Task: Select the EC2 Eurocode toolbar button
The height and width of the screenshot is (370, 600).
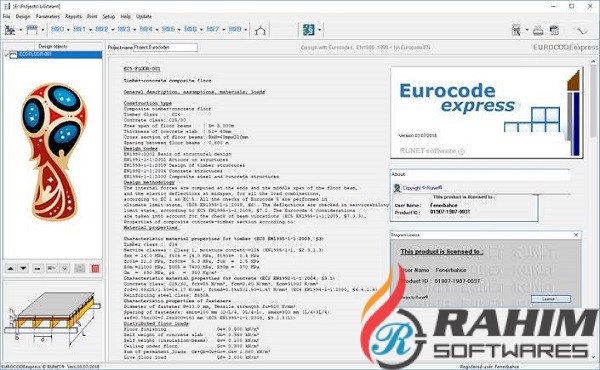Action: pos(102,29)
